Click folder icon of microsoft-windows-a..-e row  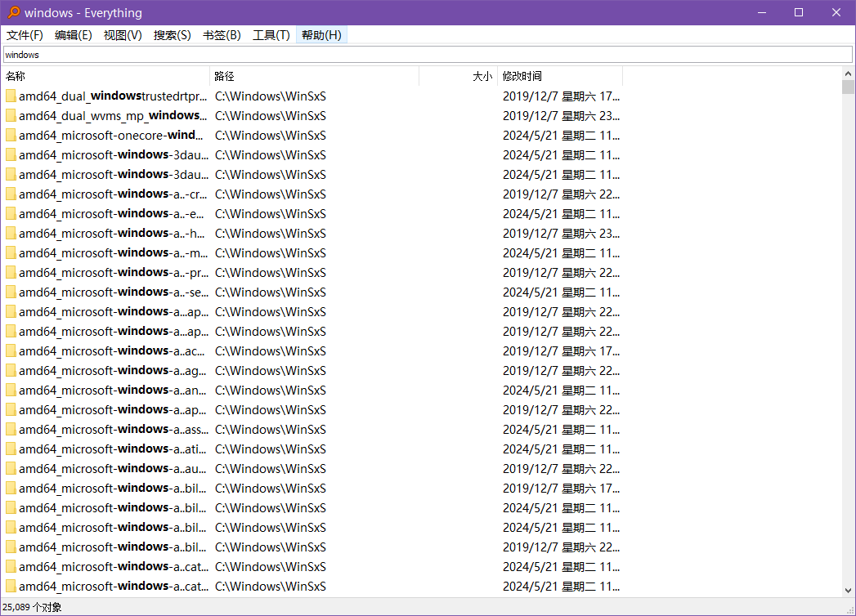pos(11,214)
